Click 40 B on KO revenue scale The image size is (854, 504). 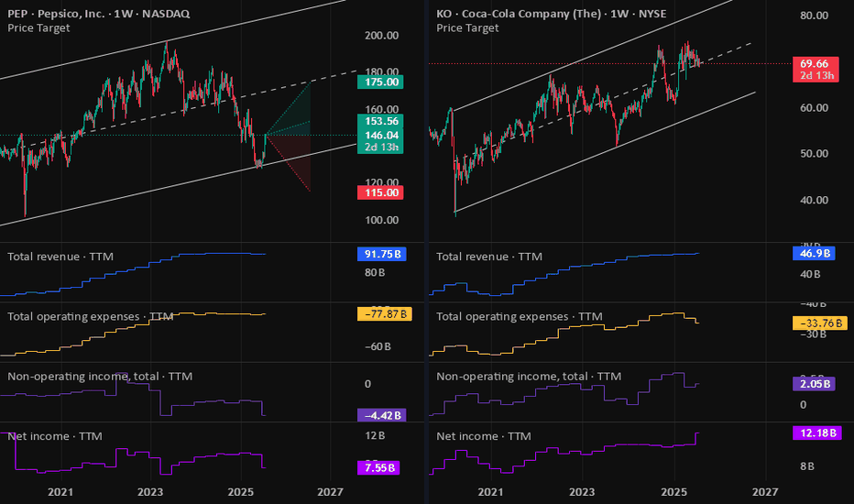[x=810, y=274]
